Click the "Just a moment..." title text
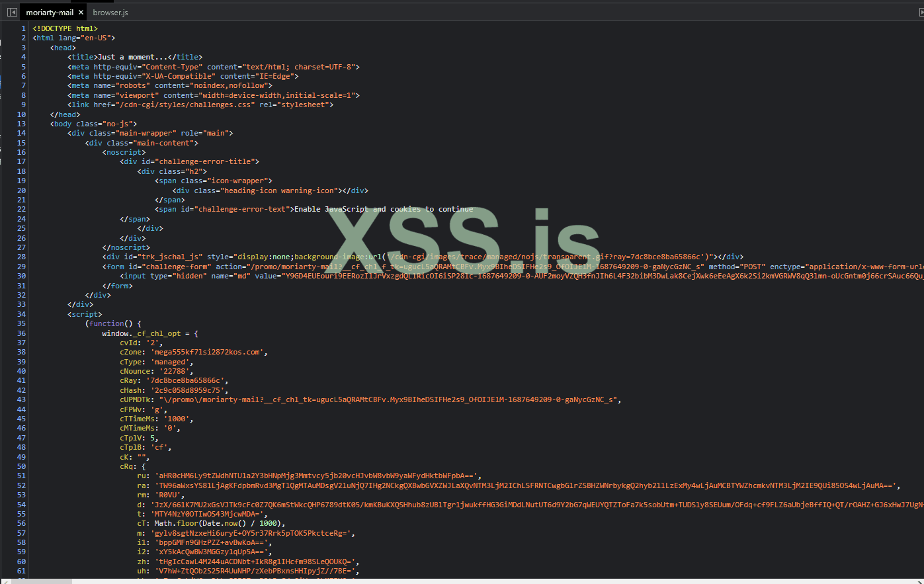Image resolution: width=924 pixels, height=584 pixels. (133, 57)
